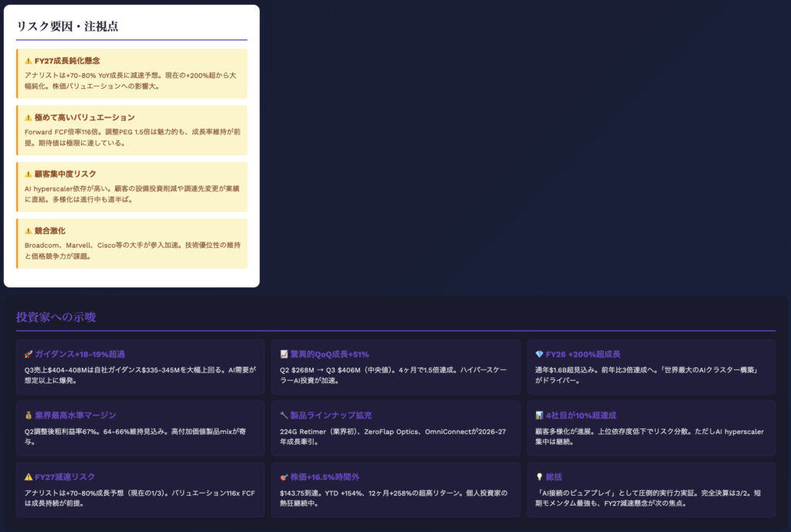The width and height of the screenshot is (791, 532).
Task: Click the warning icon beside FY27成長鈍化懸念
Action: coord(28,60)
